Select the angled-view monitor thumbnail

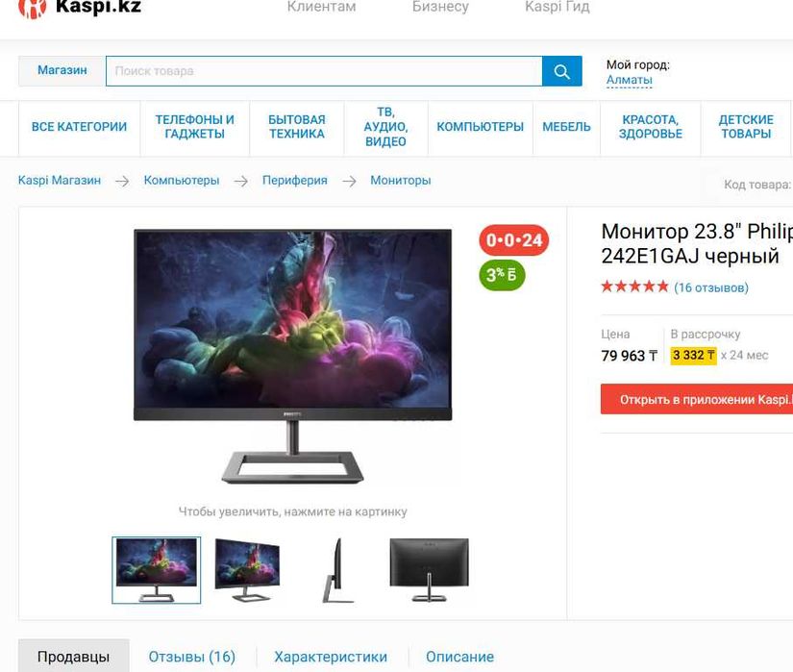[x=247, y=570]
